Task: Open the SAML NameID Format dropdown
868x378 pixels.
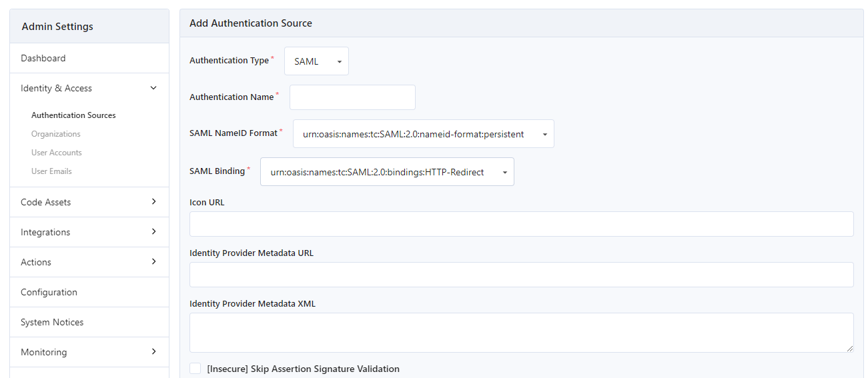Action: coord(423,134)
